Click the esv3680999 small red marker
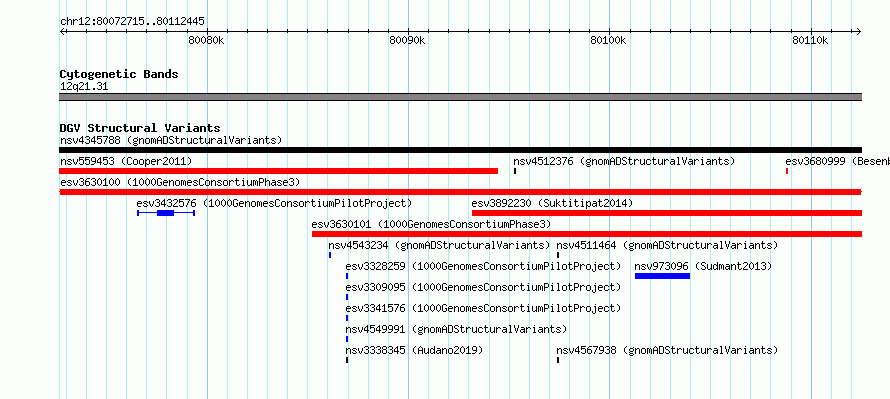The image size is (890, 399). click(x=787, y=171)
